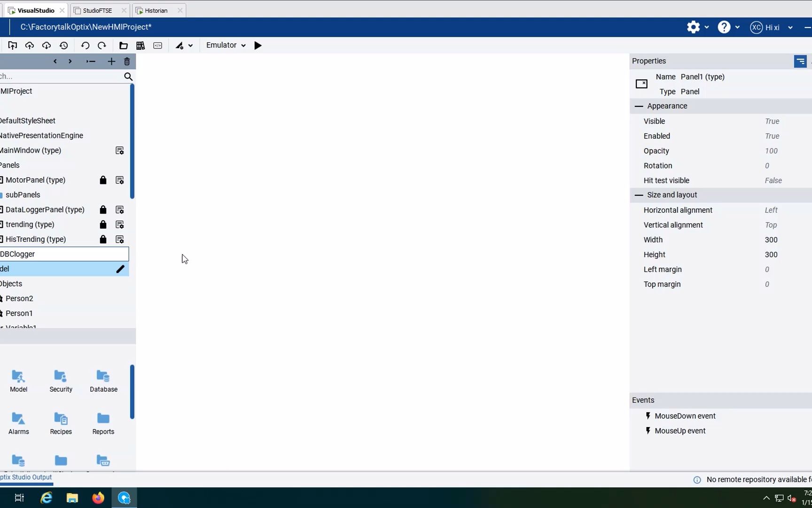The image size is (812, 508).
Task: Open the Alarms folder template
Action: [18, 424]
